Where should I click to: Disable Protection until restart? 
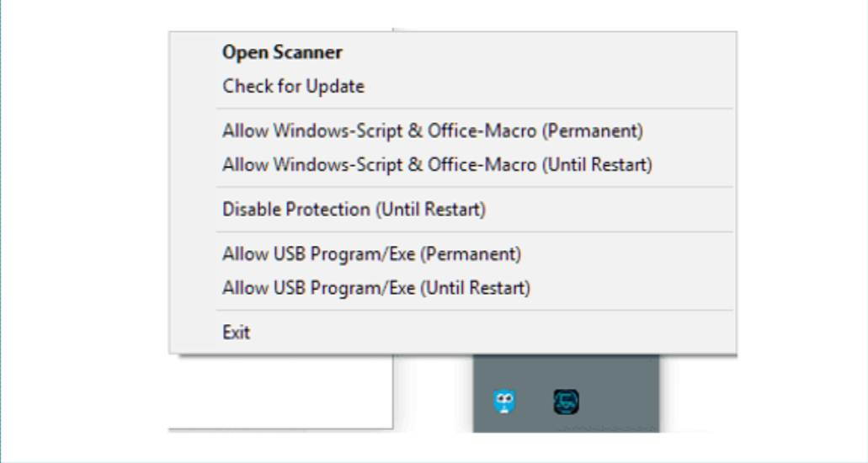(452, 210)
